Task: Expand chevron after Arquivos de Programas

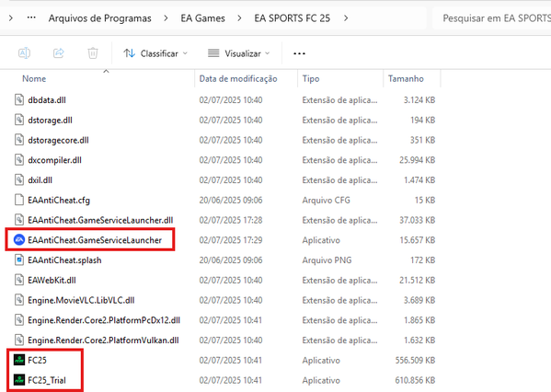Action: (166, 17)
